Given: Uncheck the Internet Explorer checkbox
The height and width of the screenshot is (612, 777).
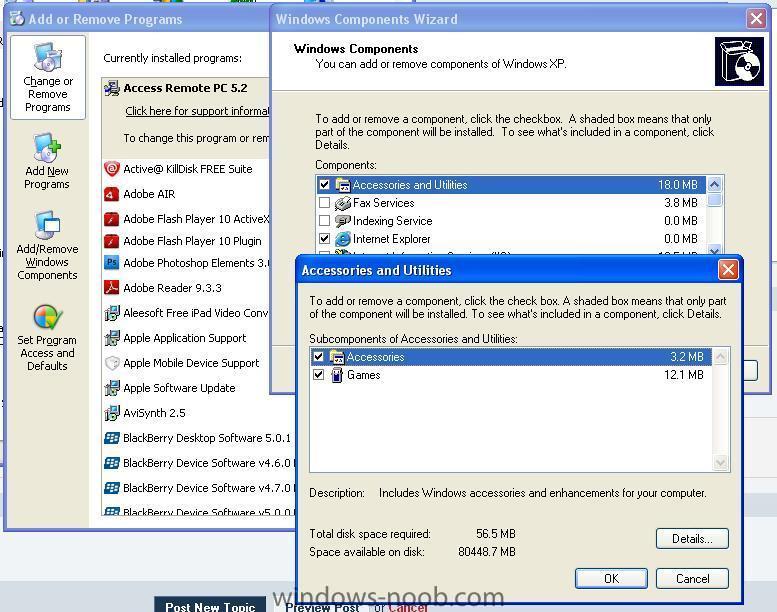Looking at the screenshot, I should [325, 239].
